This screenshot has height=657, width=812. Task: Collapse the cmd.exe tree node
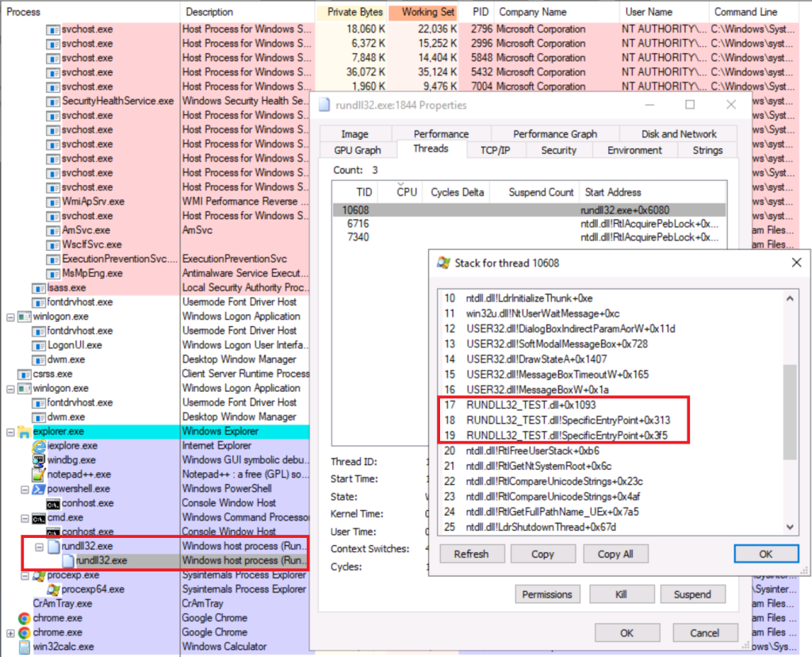[25, 517]
